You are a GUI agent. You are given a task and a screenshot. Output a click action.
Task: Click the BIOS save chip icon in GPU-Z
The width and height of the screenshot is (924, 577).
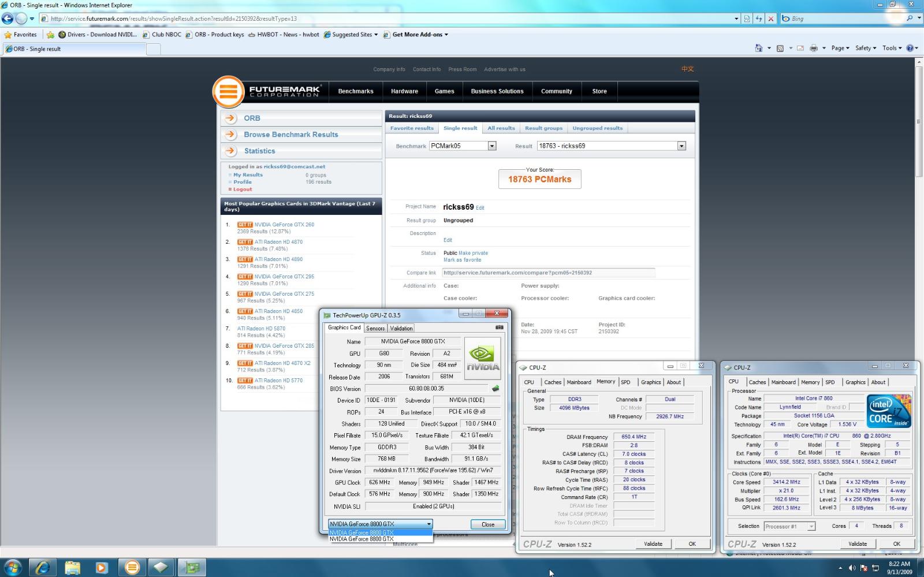495,389
